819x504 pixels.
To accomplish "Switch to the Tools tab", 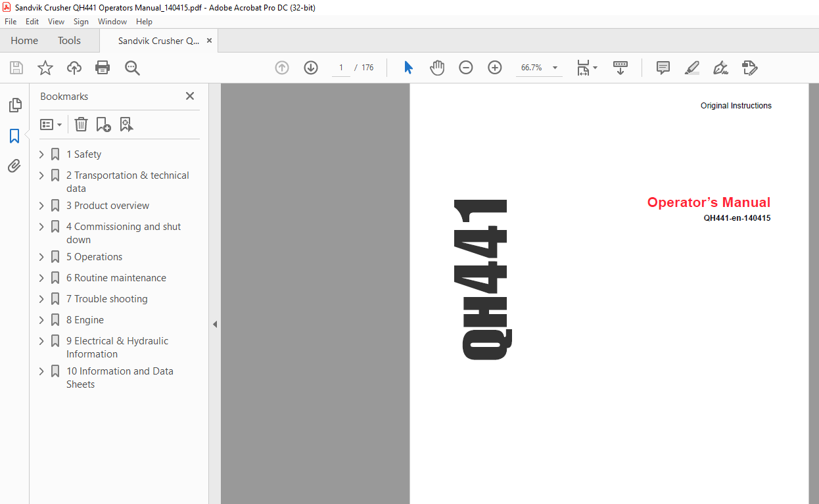I will (69, 41).
